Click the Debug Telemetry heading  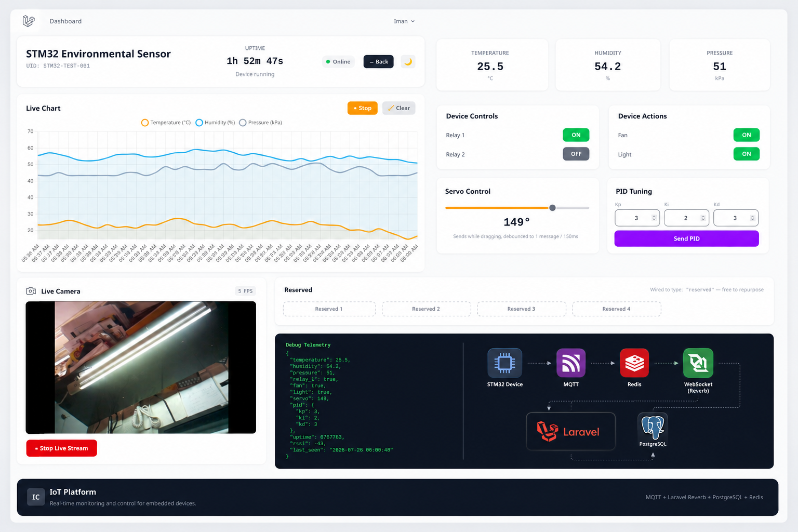308,345
